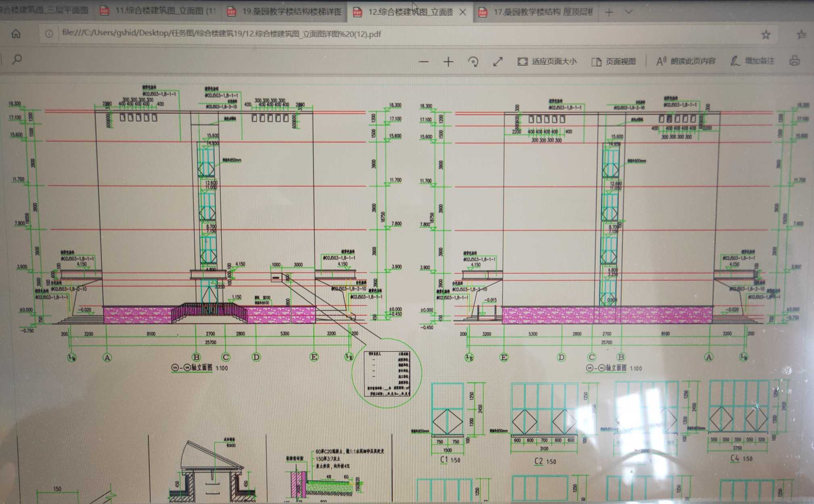Viewport: 814px width, 504px height.
Task: Click the 25700 total dimension under the left elevation
Action: (x=211, y=342)
